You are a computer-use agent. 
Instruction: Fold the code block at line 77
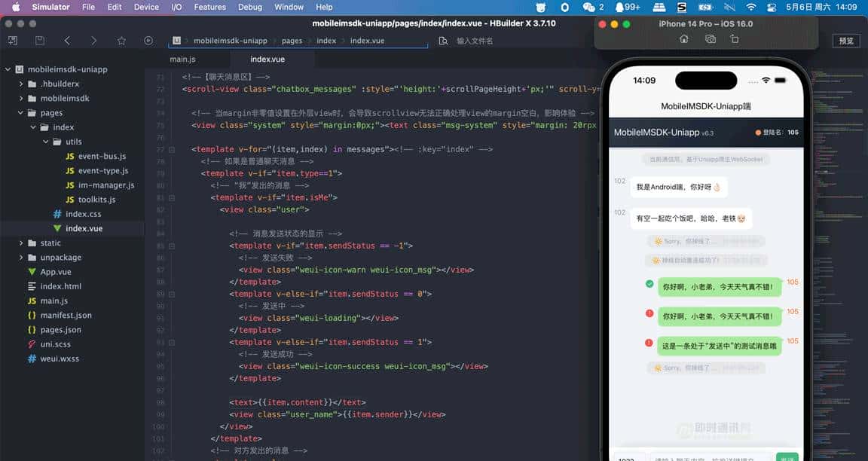point(172,150)
